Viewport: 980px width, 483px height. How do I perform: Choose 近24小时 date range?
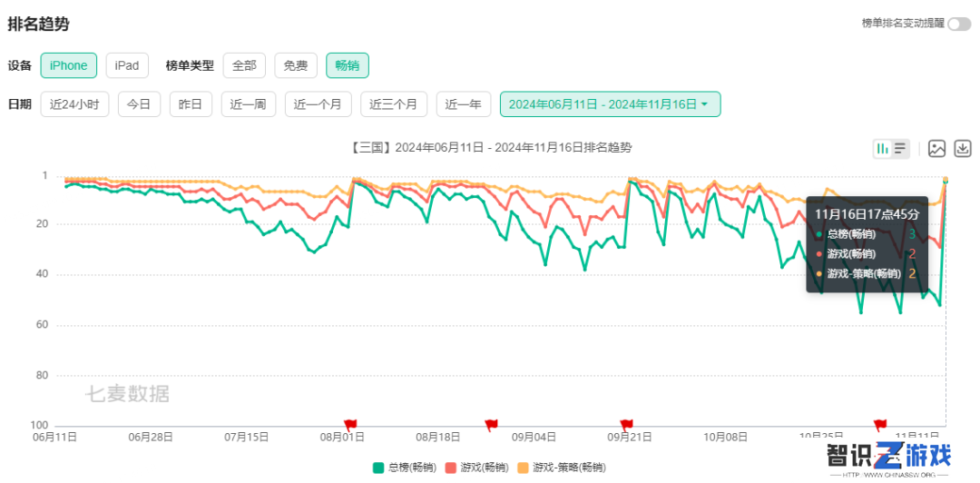(74, 104)
